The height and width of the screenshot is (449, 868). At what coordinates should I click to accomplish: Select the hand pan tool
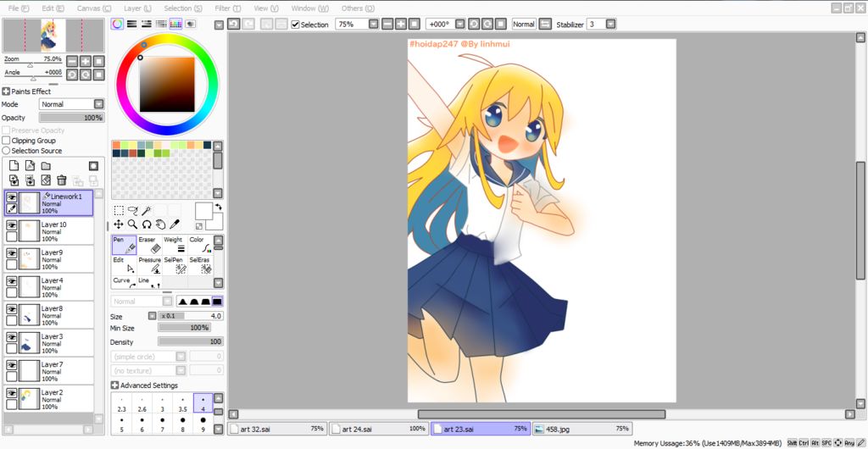(x=160, y=224)
